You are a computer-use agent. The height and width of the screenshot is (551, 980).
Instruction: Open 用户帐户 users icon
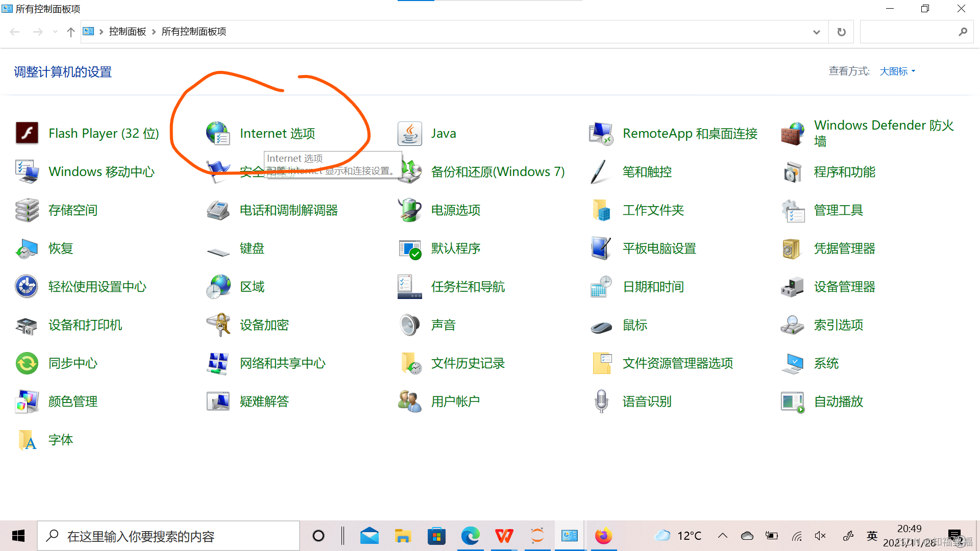410,402
